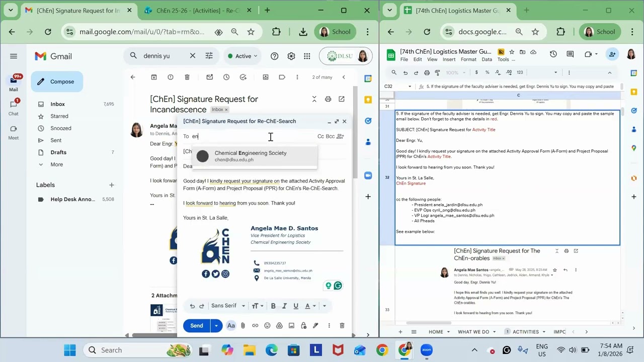Click the To recipients field
This screenshot has width=644, height=362.
point(253,136)
